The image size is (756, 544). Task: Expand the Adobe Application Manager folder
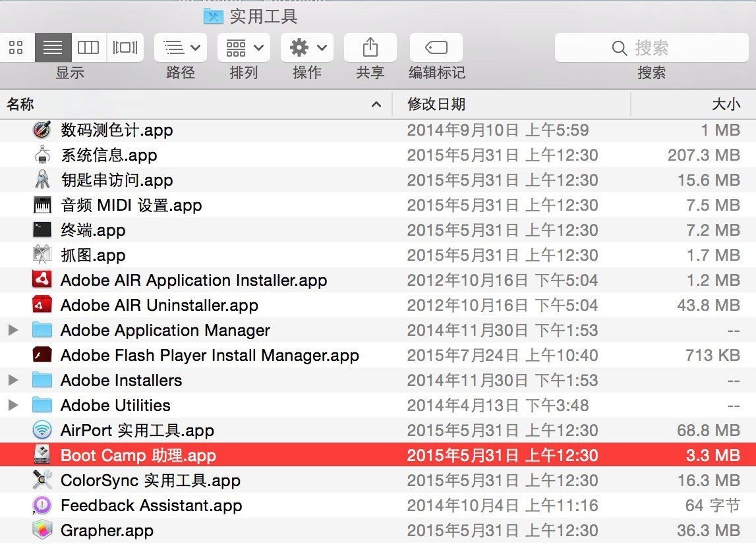13,330
